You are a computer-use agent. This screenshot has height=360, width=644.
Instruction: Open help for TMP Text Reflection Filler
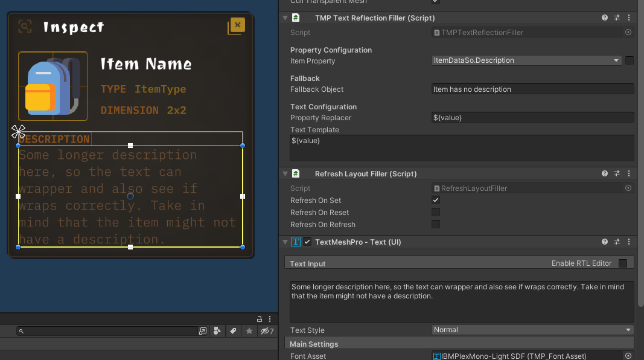pyautogui.click(x=605, y=18)
